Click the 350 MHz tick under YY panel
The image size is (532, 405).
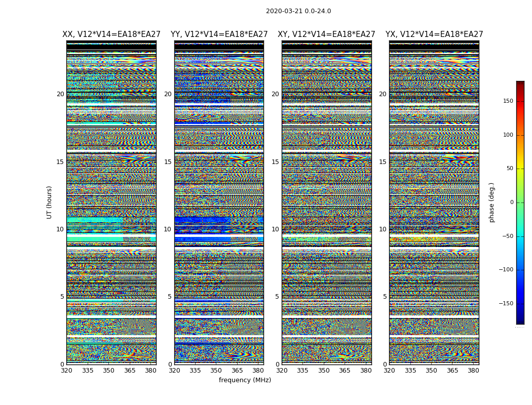tap(216, 371)
